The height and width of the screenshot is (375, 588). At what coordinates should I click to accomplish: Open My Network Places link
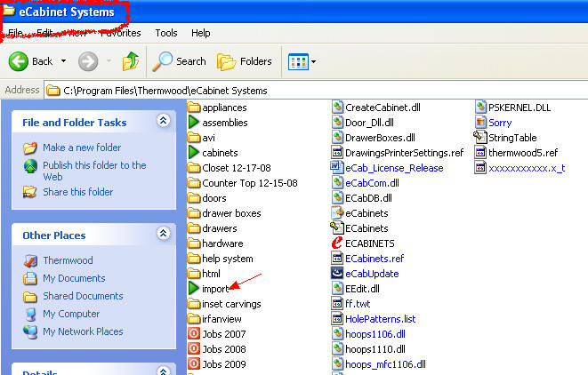tap(83, 331)
